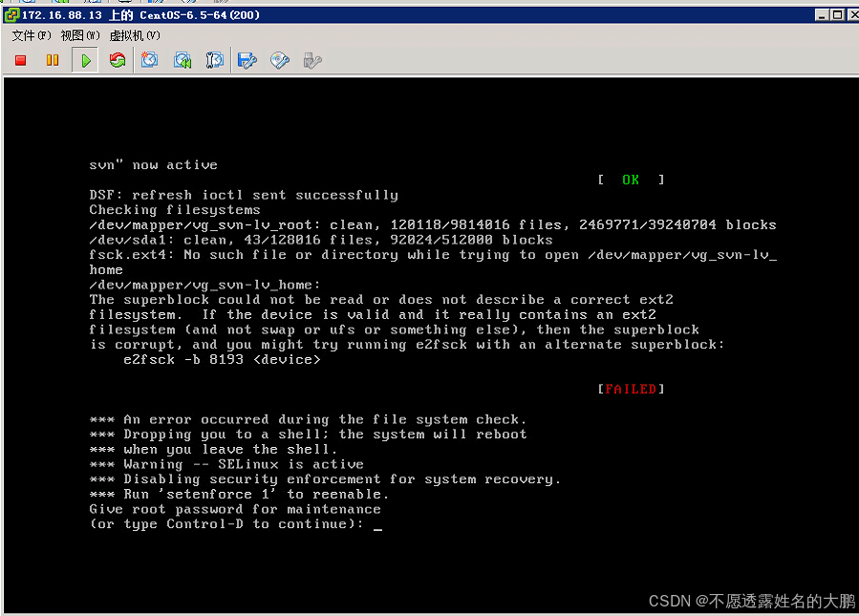
Task: Open the 文件(F) menu
Action: click(x=32, y=35)
